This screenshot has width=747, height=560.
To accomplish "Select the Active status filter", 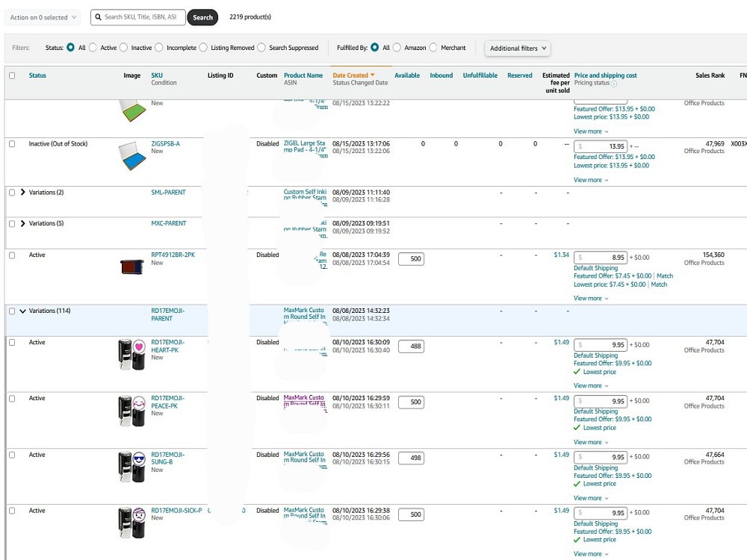I will 93,48.
